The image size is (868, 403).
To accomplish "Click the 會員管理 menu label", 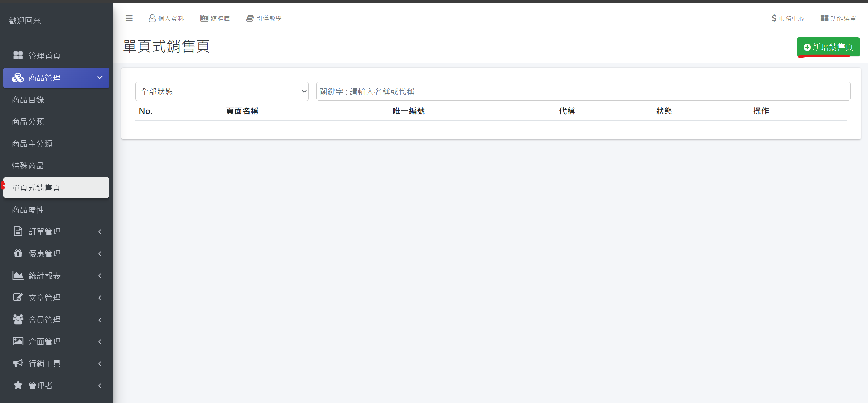I will coord(44,320).
